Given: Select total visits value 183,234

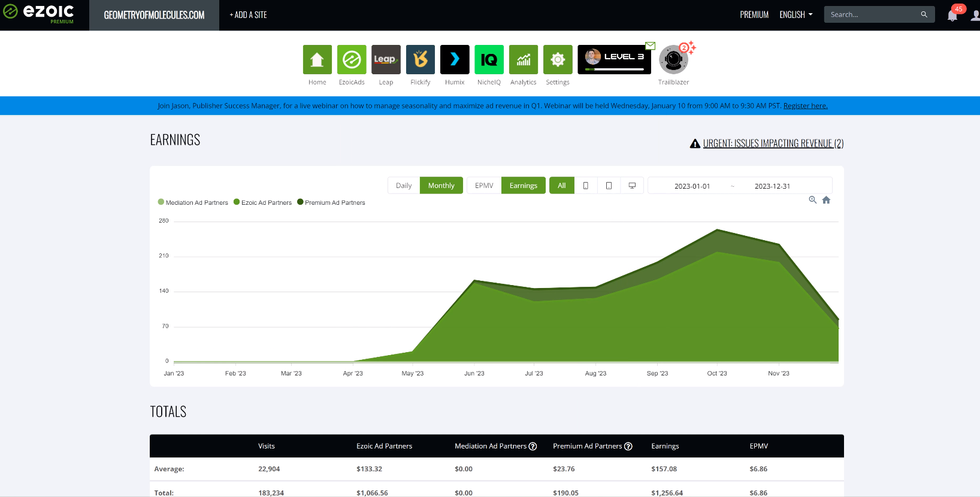Looking at the screenshot, I should click(271, 493).
